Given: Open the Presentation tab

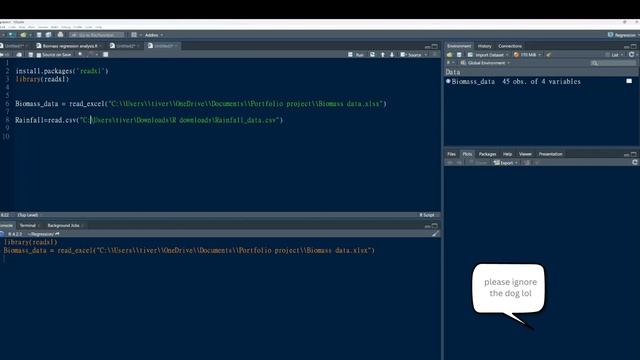Looking at the screenshot, I should pyautogui.click(x=550, y=154).
